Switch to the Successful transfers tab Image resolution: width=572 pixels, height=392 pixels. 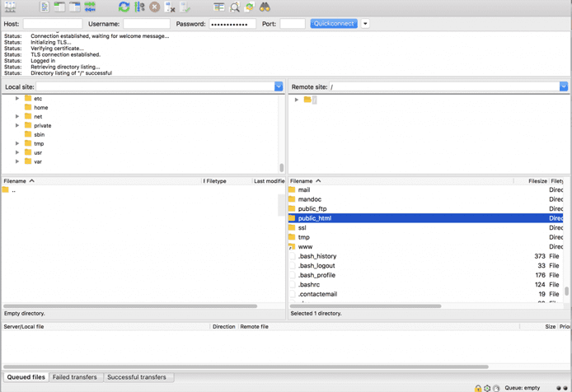coord(137,377)
